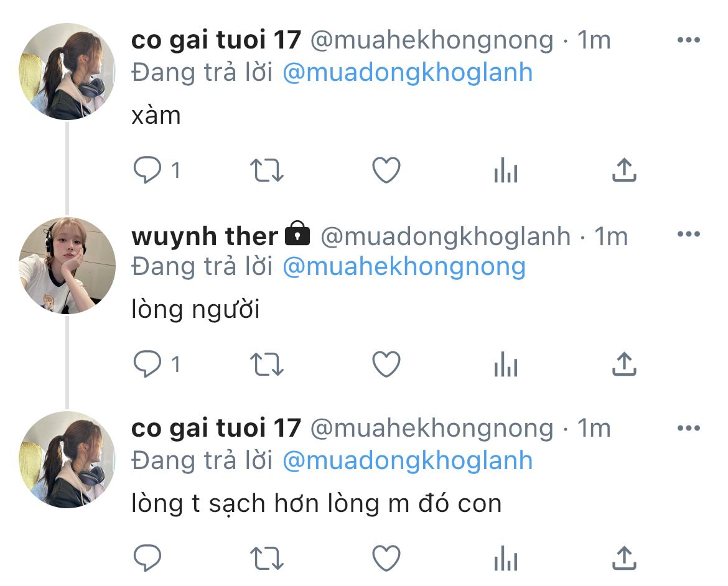Share the "lòng người" tweet

(x=624, y=363)
